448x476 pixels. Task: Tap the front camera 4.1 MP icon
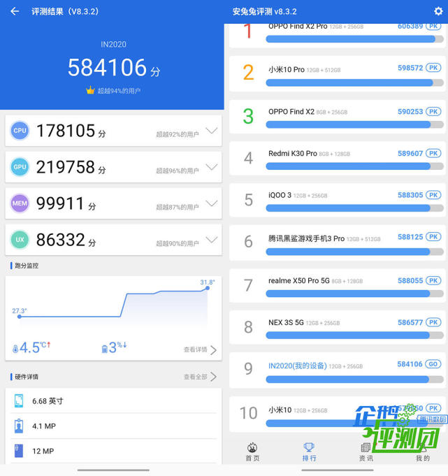pyautogui.click(x=19, y=426)
